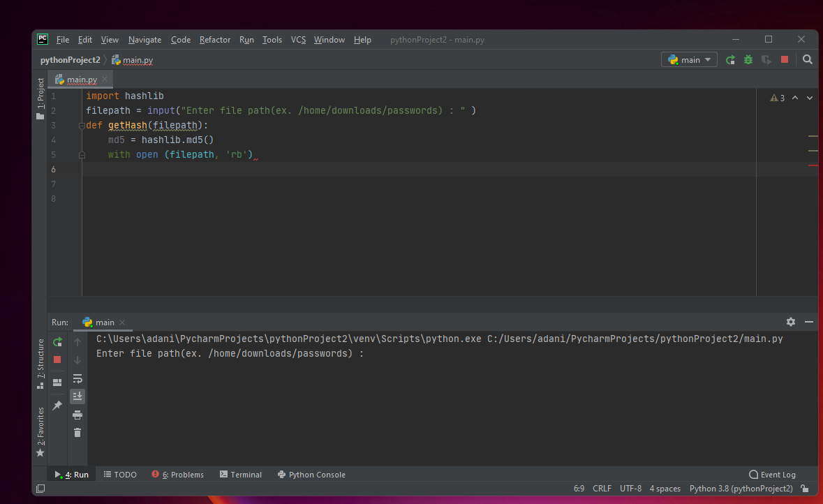Open the run configuration dropdown main

point(689,60)
